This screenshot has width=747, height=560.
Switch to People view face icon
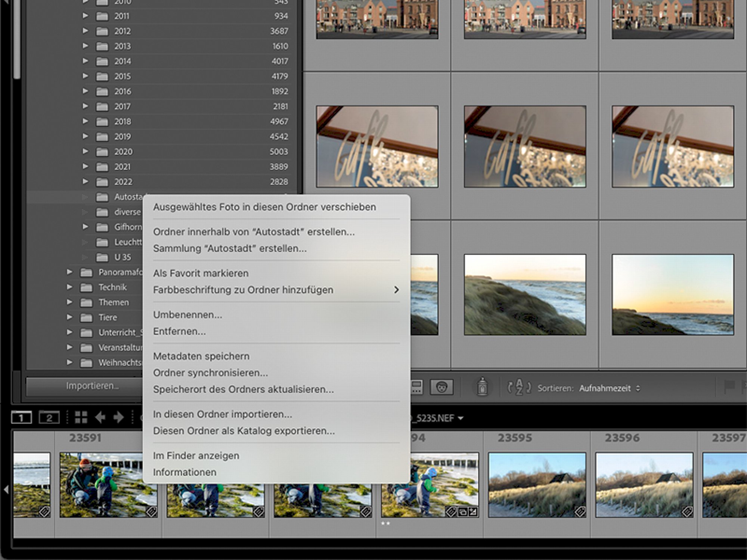(x=442, y=387)
